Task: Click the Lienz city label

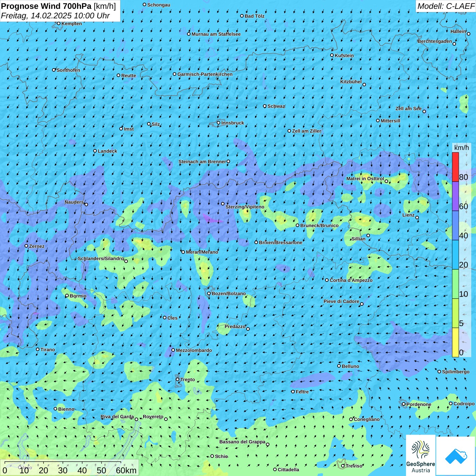Action: [x=408, y=215]
